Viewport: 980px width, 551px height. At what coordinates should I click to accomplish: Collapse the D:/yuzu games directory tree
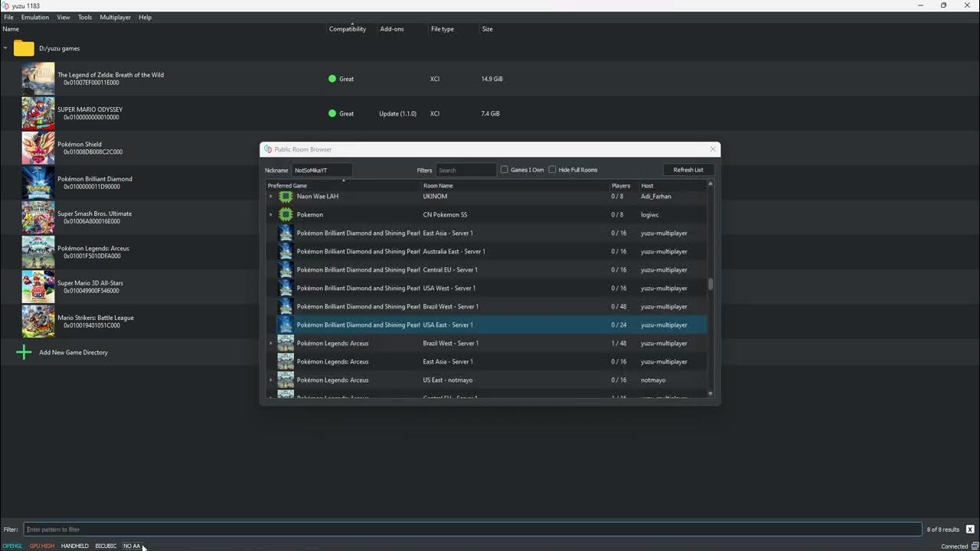[5, 48]
